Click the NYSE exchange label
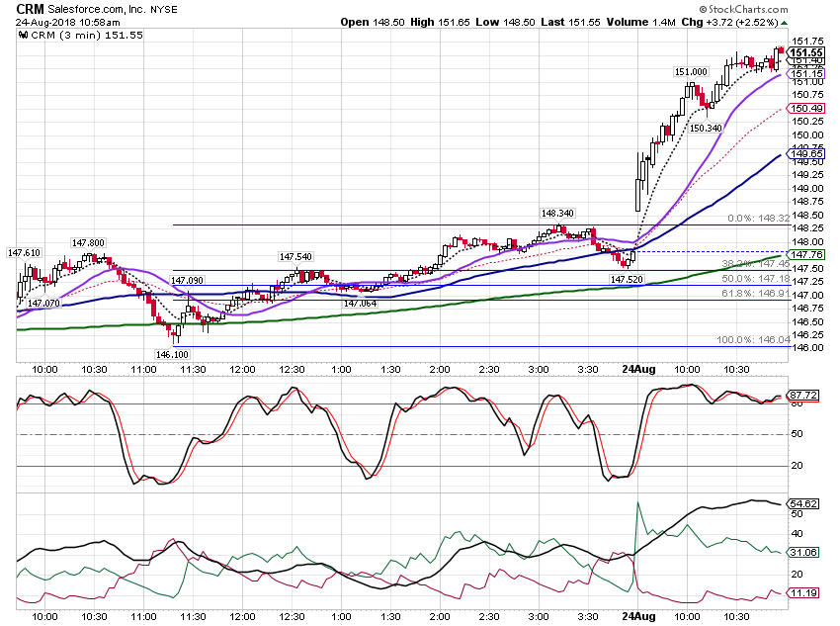840x626 pixels. 163,10
